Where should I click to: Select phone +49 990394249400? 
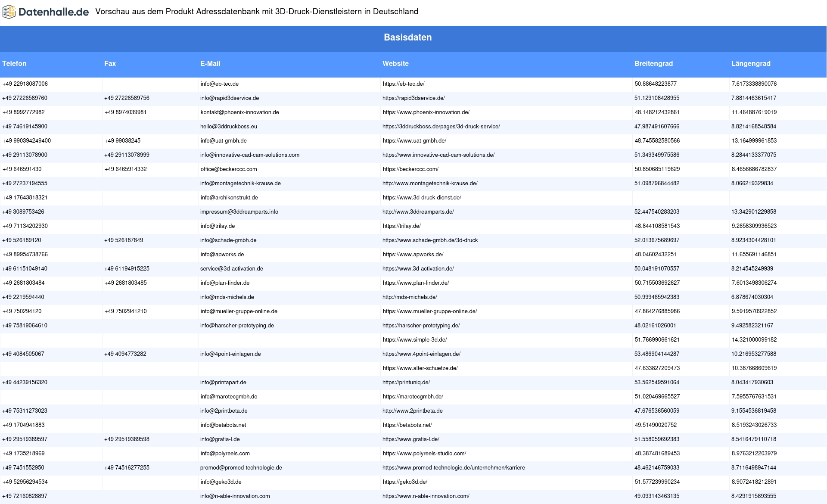pos(27,141)
